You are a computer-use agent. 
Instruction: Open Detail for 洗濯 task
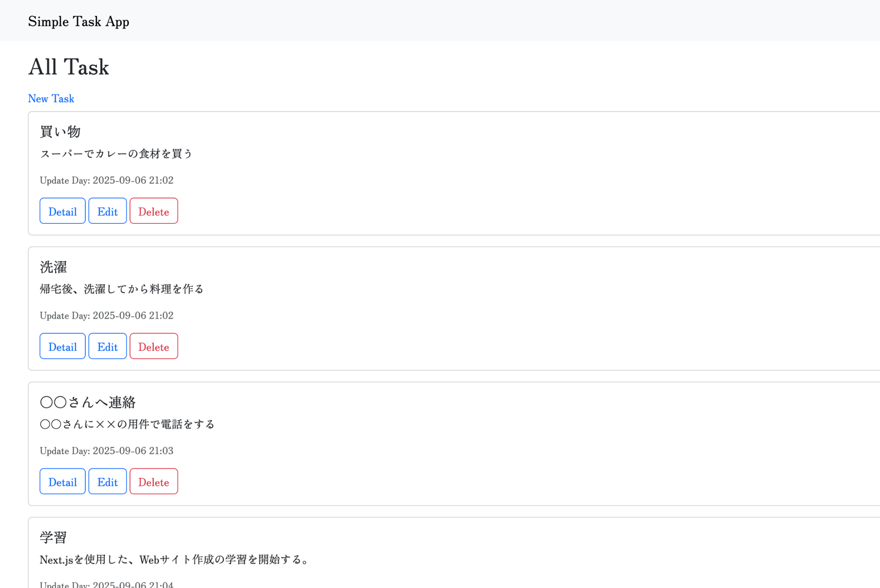pos(62,347)
